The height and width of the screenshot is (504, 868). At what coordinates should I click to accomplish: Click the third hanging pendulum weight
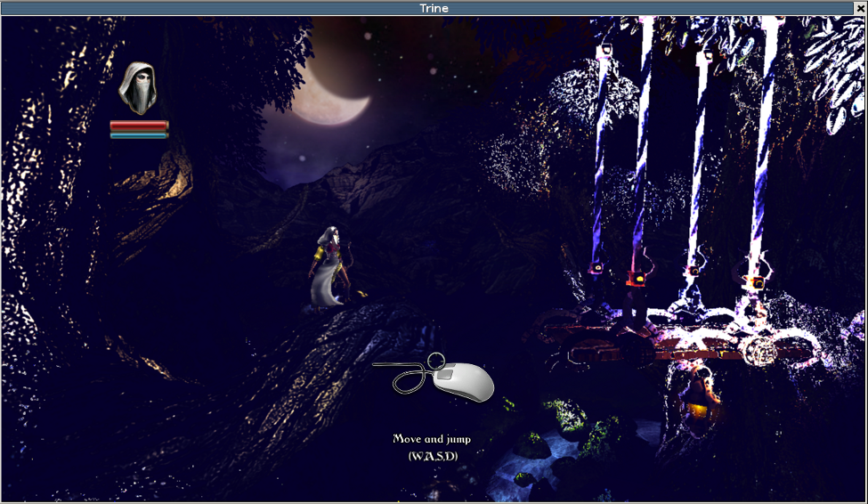694,270
